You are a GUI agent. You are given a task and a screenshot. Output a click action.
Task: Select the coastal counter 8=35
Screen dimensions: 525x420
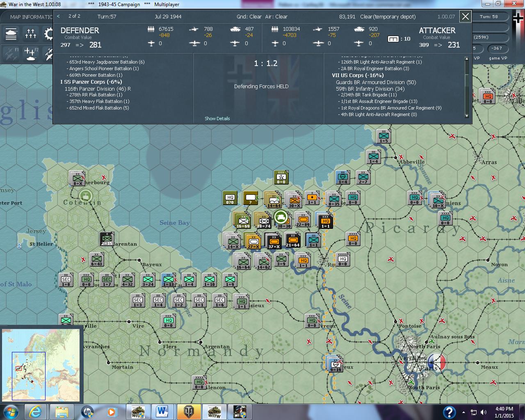pos(334,199)
